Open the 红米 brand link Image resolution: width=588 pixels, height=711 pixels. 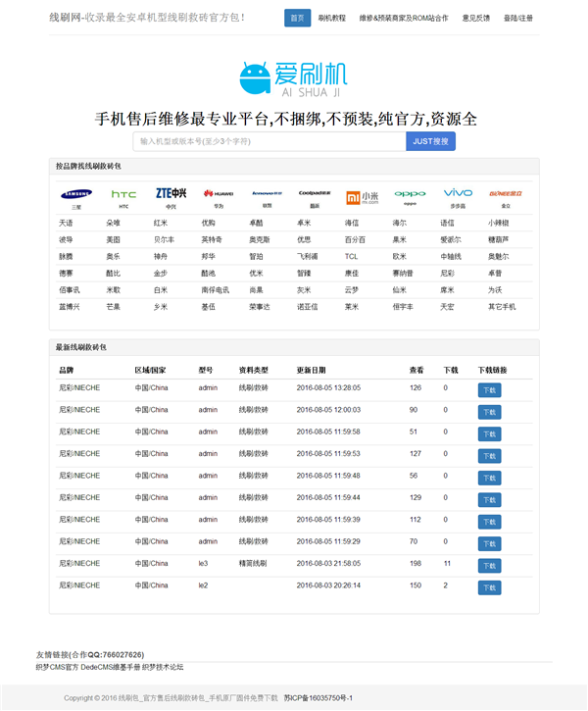click(161, 223)
